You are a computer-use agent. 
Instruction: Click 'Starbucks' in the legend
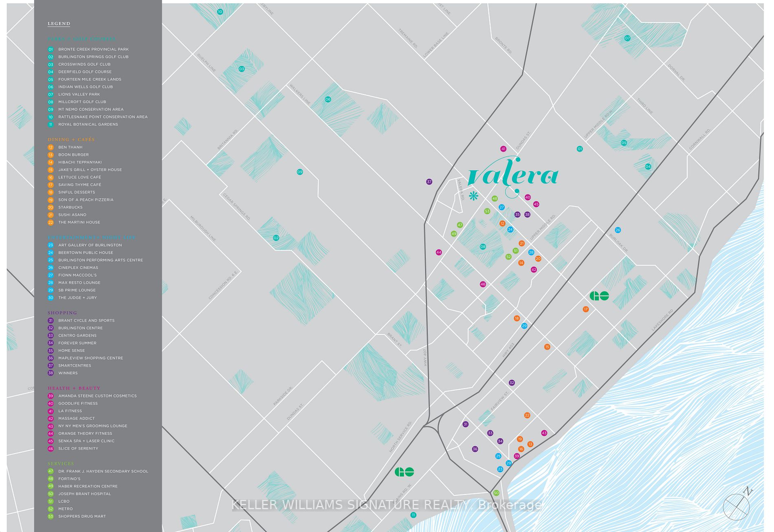point(70,207)
